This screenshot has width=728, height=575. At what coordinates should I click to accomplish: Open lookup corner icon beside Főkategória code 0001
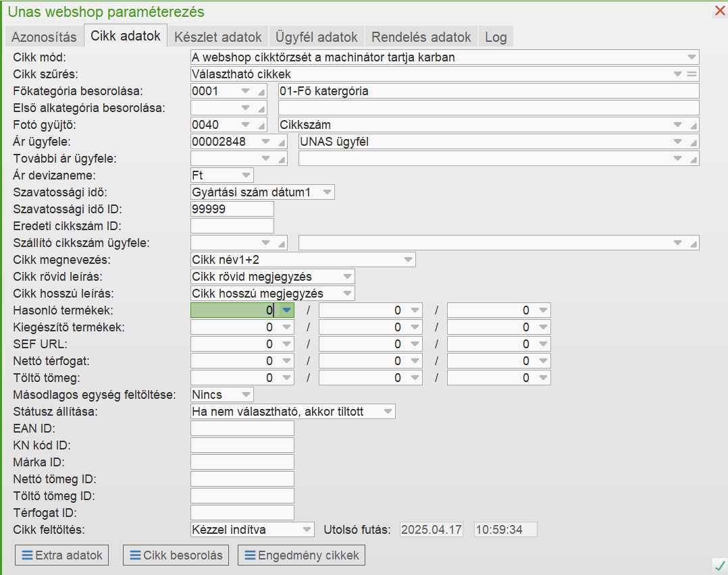tap(262, 92)
